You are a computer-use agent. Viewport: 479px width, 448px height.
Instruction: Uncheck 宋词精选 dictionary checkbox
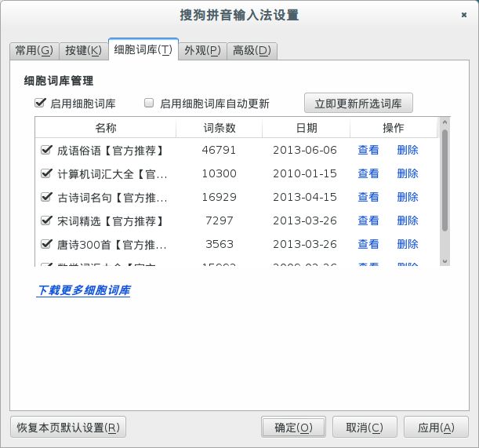[x=46, y=220]
